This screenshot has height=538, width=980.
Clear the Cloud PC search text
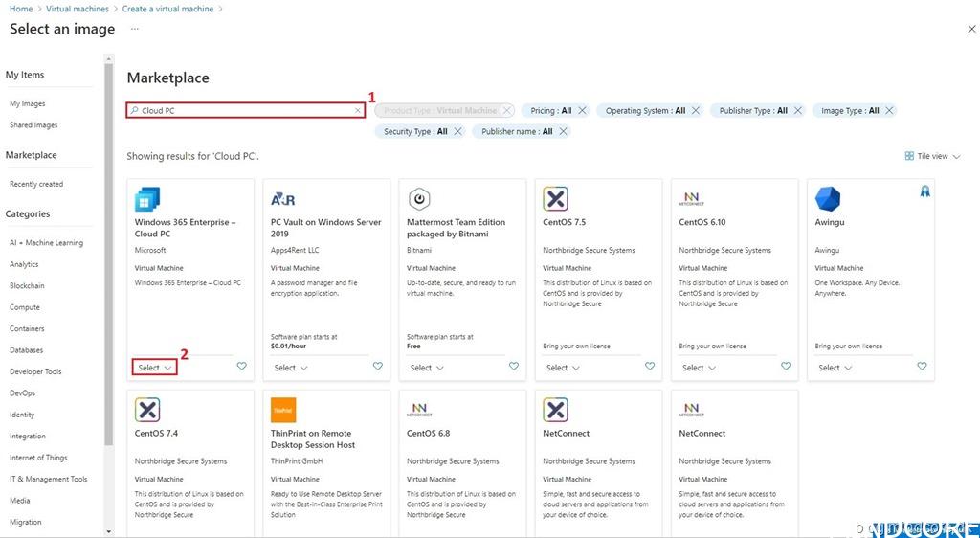[x=358, y=111]
